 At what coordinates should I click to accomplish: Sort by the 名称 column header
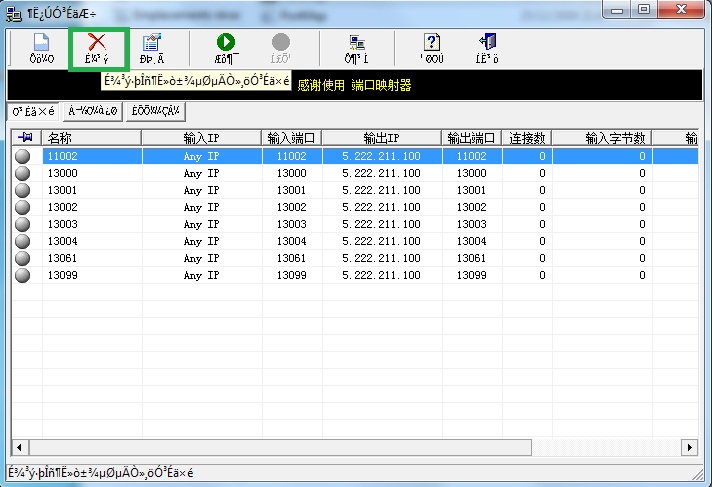91,138
